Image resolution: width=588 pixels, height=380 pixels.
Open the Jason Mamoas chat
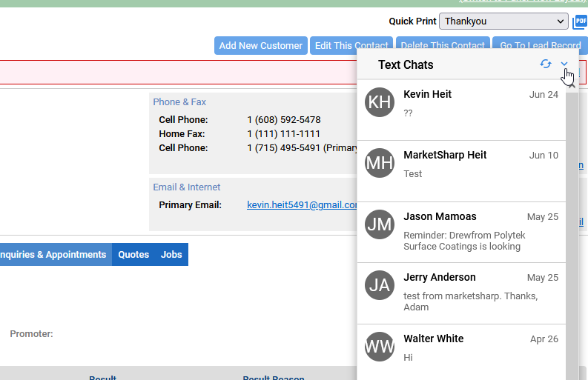(462, 233)
